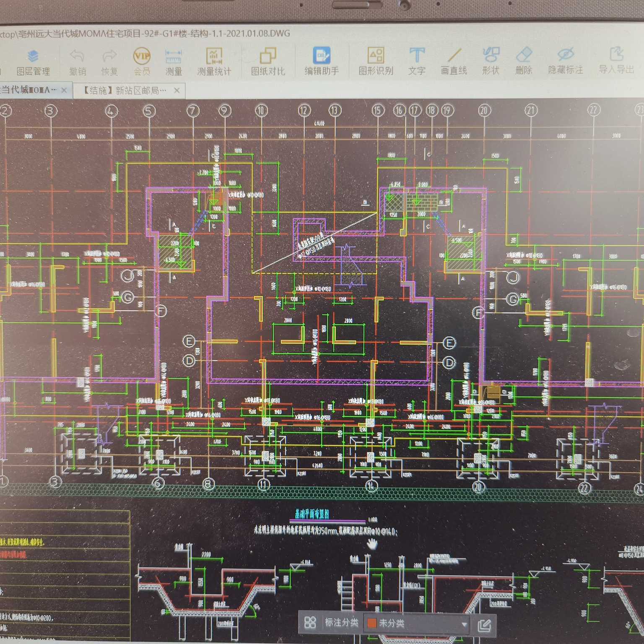
Task: Open 导入导出 import export
Action: tap(616, 61)
